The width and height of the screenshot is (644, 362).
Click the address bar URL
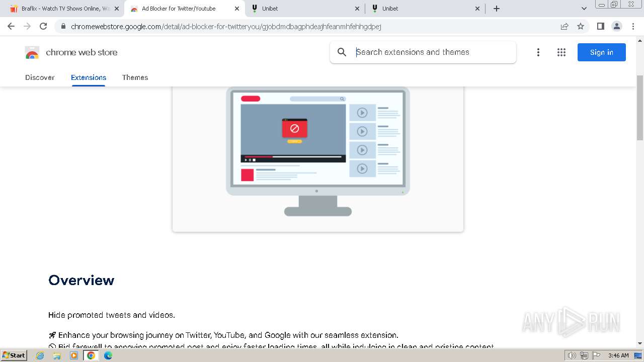226,26
